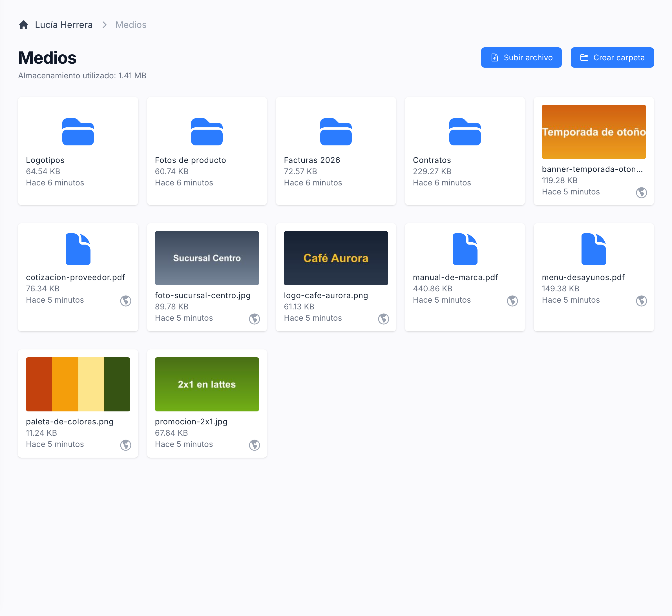The width and height of the screenshot is (672, 616).
Task: Click globe icon on manual-de-marca.pdf card
Action: click(512, 301)
